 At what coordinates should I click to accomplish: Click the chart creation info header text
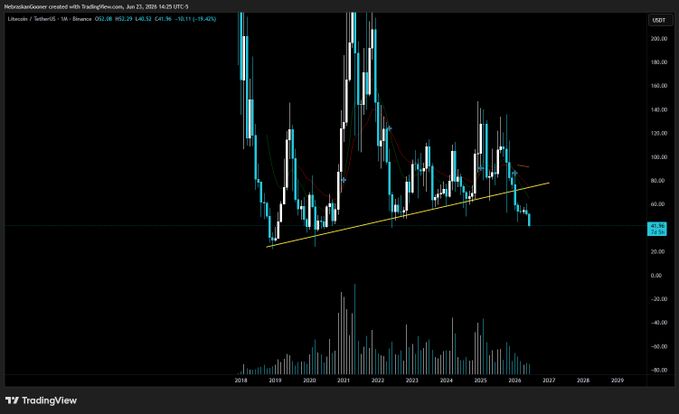[x=96, y=7]
